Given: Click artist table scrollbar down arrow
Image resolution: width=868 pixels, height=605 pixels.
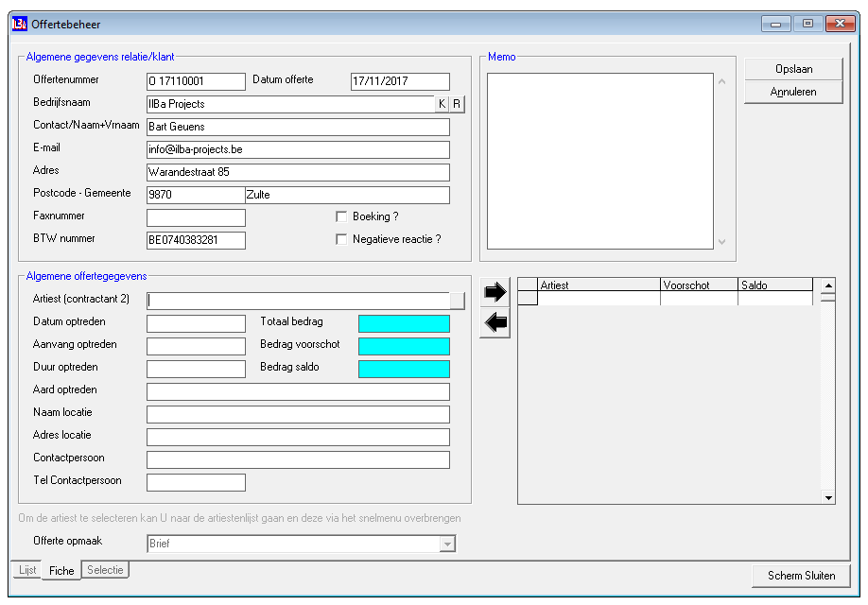Looking at the screenshot, I should [x=828, y=497].
